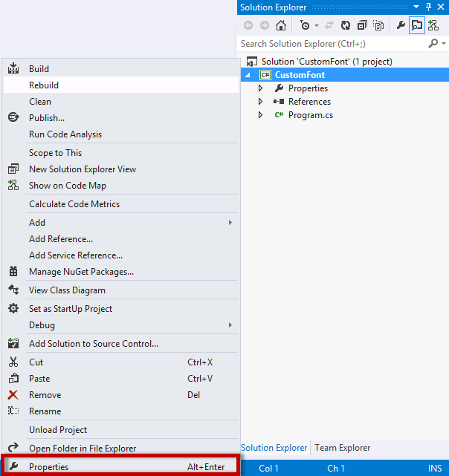This screenshot has width=449, height=476.
Task: Choose Paste from the context menu
Action: point(121,379)
